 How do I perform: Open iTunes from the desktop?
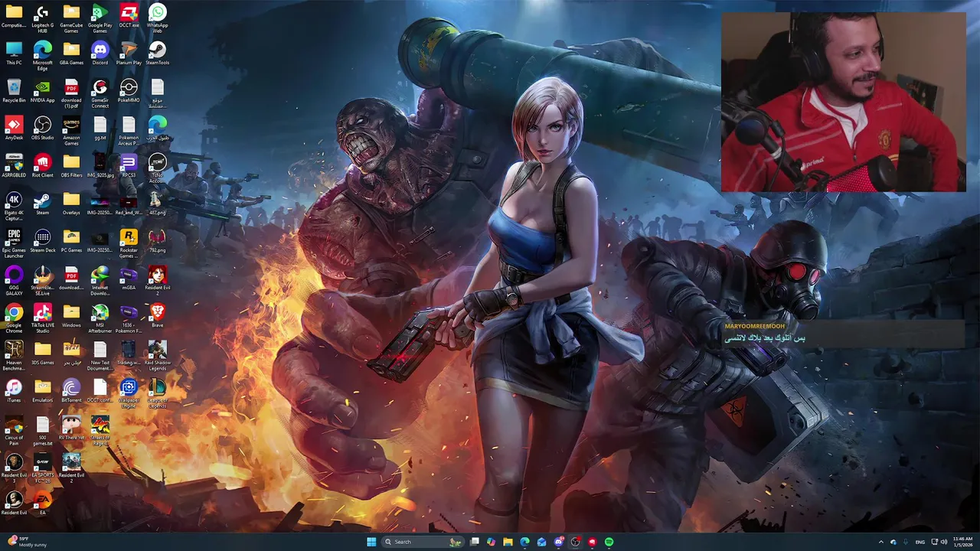coord(14,390)
